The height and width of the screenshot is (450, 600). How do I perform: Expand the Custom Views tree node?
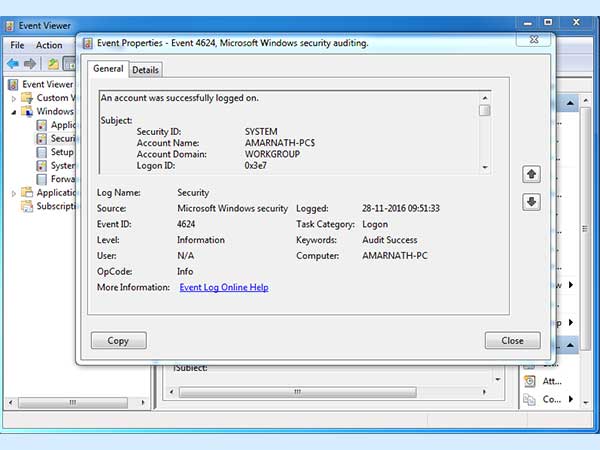pyautogui.click(x=14, y=98)
